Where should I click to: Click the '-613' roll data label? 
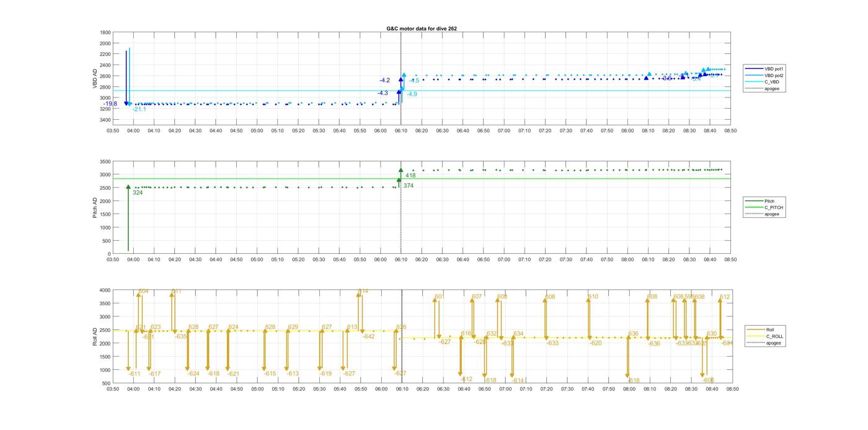[x=293, y=374]
